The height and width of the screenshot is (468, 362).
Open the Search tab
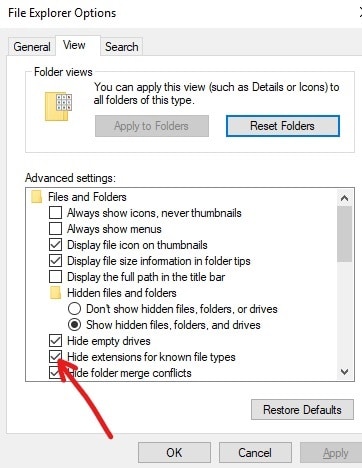[x=122, y=47]
